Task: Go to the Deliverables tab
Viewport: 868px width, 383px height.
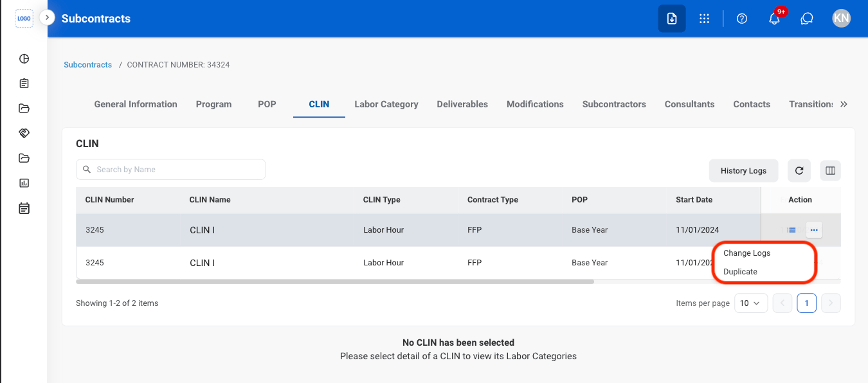Action: click(x=462, y=104)
